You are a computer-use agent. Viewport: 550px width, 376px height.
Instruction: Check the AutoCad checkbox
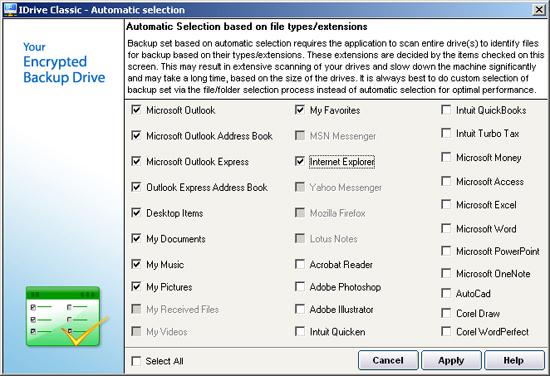[x=446, y=293]
